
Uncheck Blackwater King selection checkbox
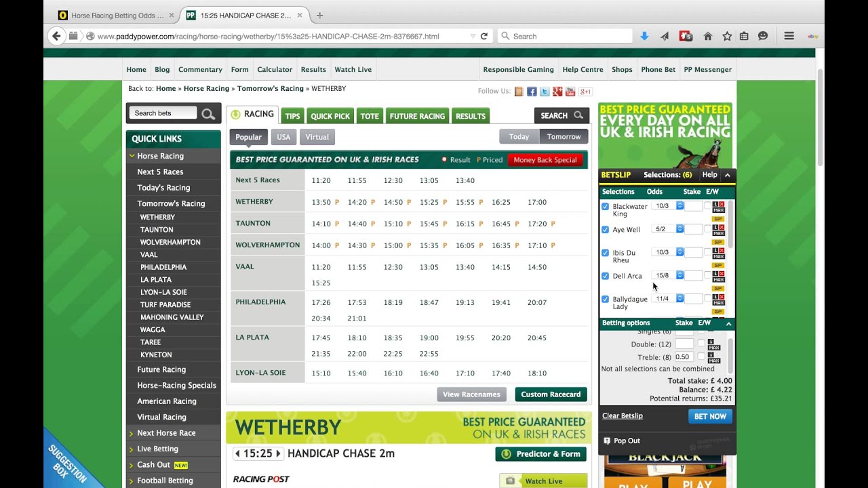pyautogui.click(x=605, y=206)
